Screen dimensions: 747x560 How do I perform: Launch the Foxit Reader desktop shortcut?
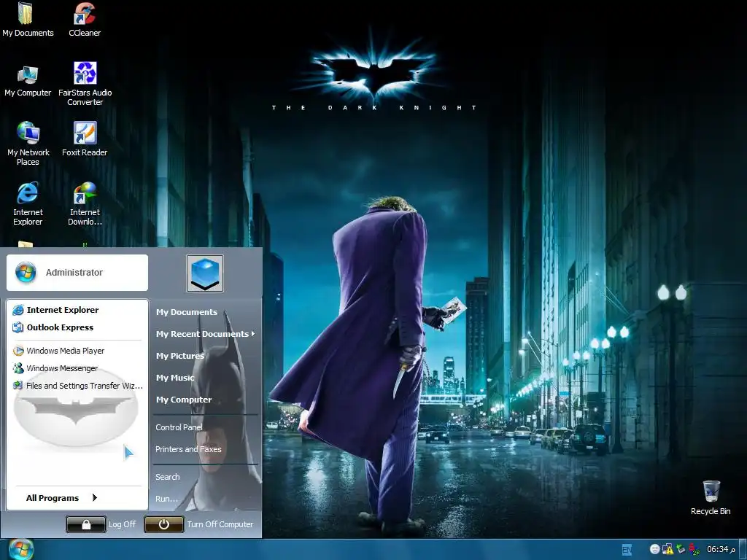pos(85,139)
